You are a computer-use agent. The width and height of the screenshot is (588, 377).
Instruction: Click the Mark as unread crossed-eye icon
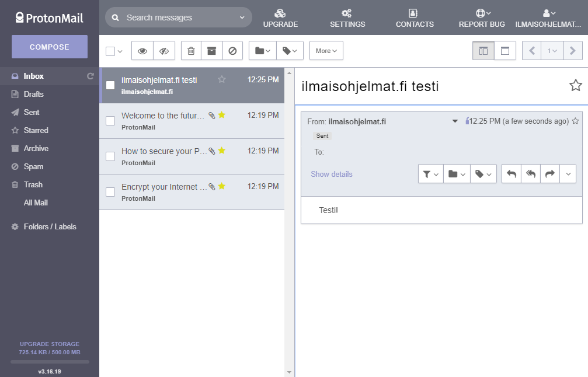coord(164,51)
